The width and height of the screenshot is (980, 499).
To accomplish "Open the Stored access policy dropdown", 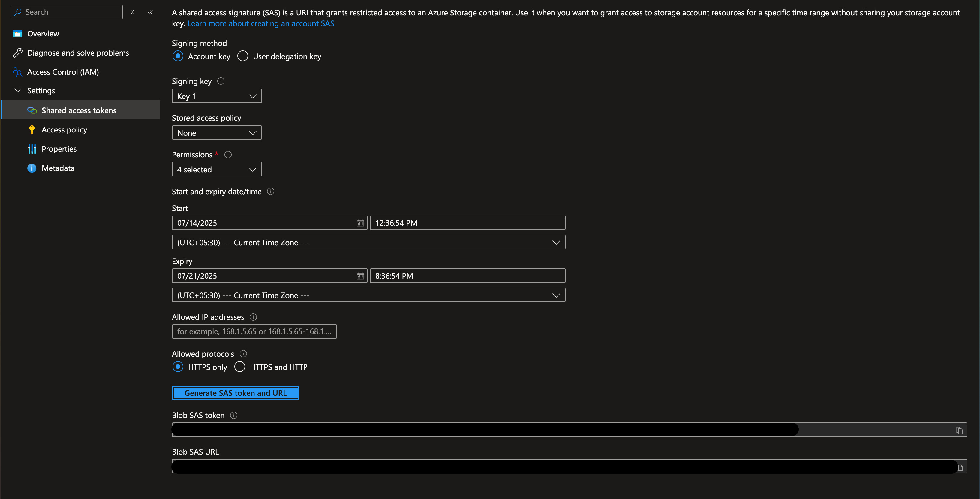I will [216, 133].
